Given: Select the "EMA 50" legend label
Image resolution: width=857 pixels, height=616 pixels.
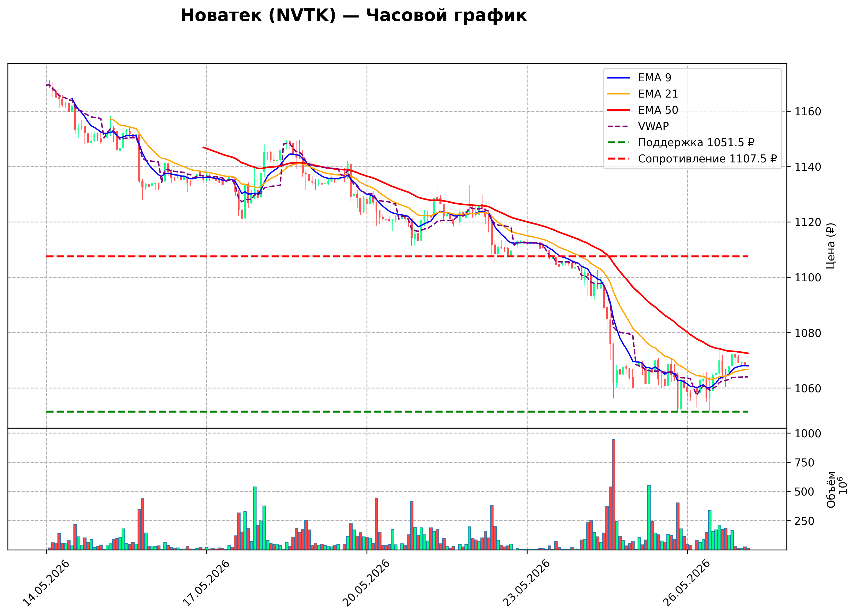Looking at the screenshot, I should pyautogui.click(x=658, y=110).
